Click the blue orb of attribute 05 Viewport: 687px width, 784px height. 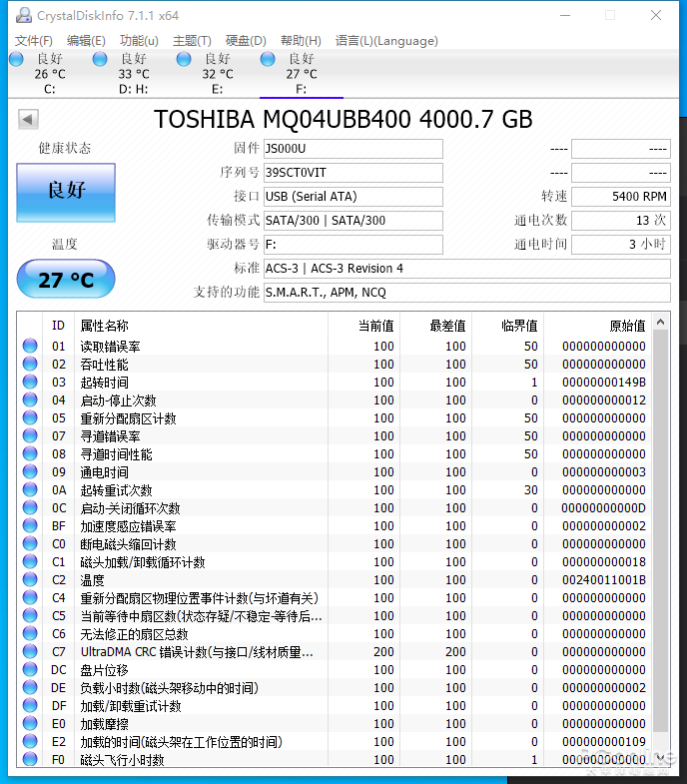tap(30, 417)
